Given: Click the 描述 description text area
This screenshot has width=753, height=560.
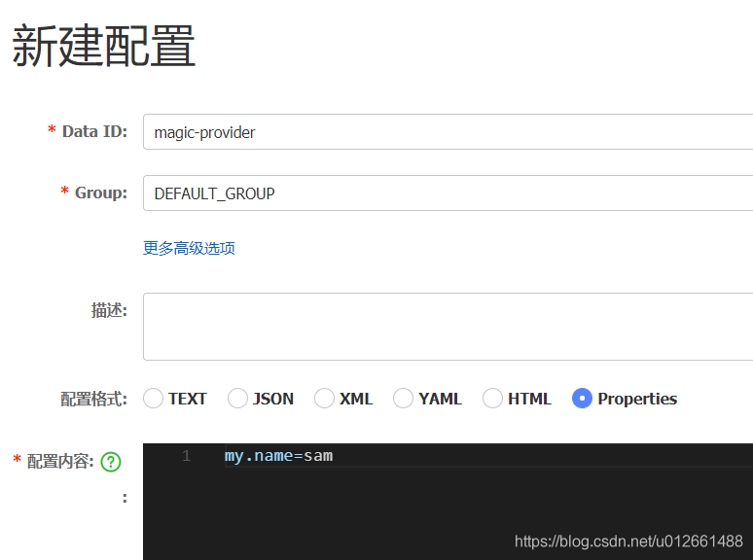Looking at the screenshot, I should (448, 327).
